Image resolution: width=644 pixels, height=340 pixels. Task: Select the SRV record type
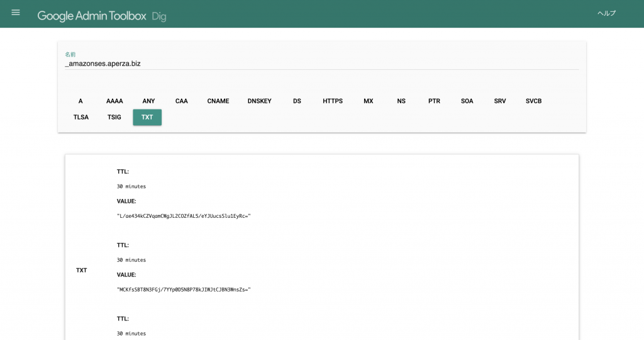pyautogui.click(x=500, y=101)
